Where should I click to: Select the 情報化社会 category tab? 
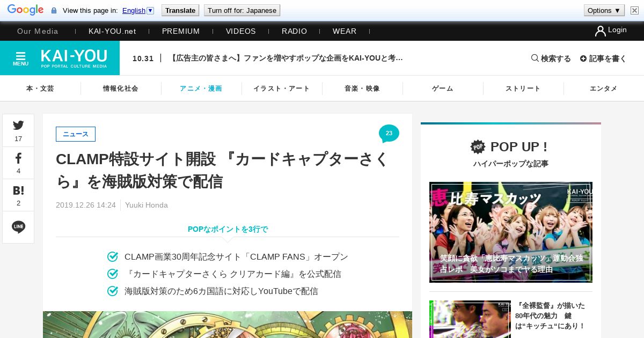(x=121, y=89)
